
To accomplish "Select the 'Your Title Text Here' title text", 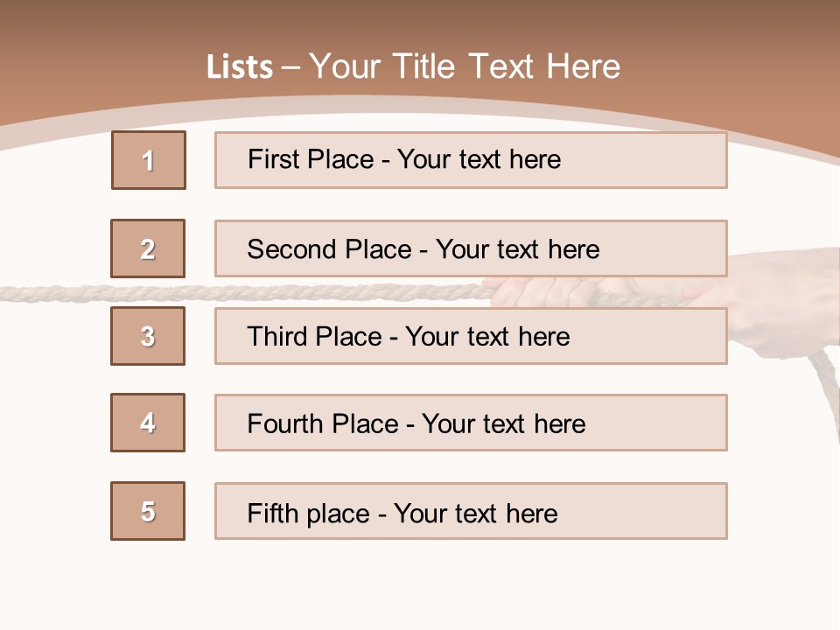I will (465, 66).
